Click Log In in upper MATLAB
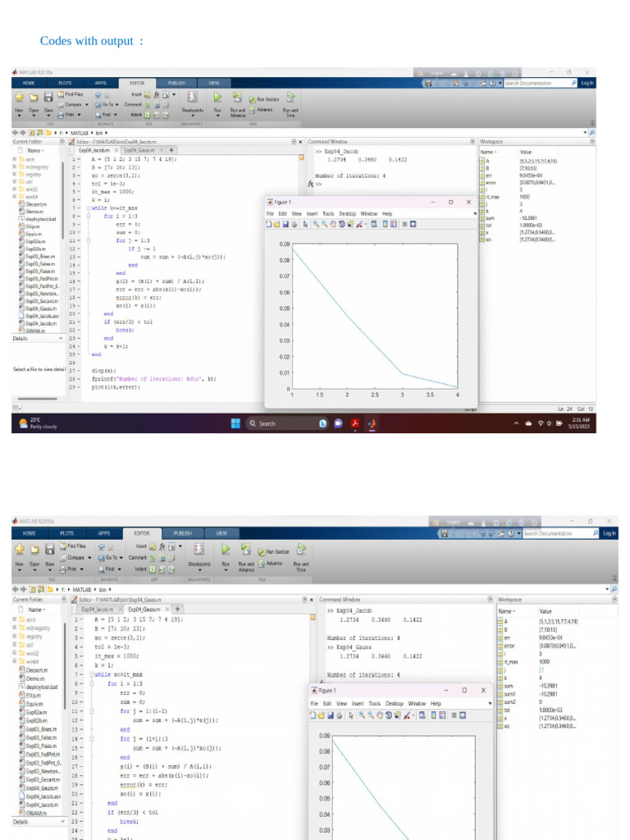This screenshot has width=630, height=840. pos(587,83)
